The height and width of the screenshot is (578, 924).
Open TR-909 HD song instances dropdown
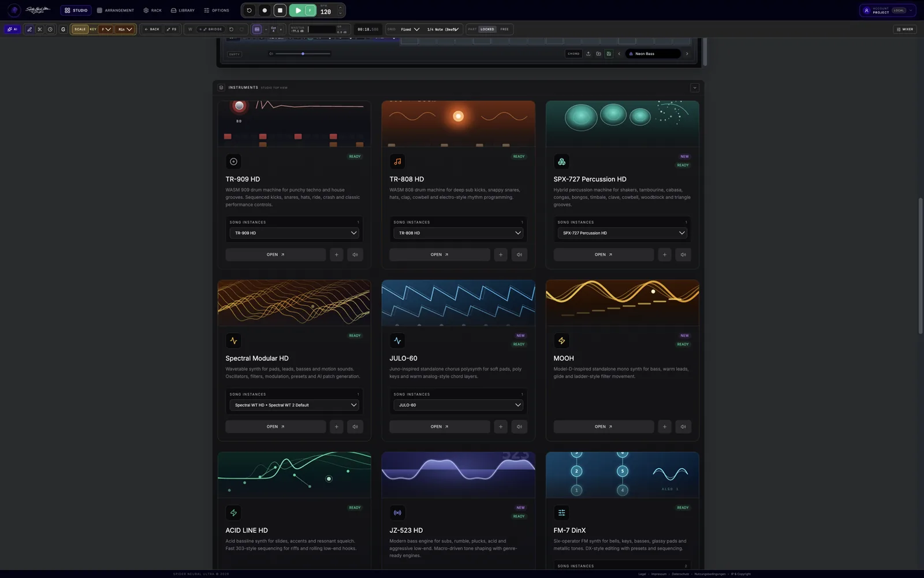[295, 233]
